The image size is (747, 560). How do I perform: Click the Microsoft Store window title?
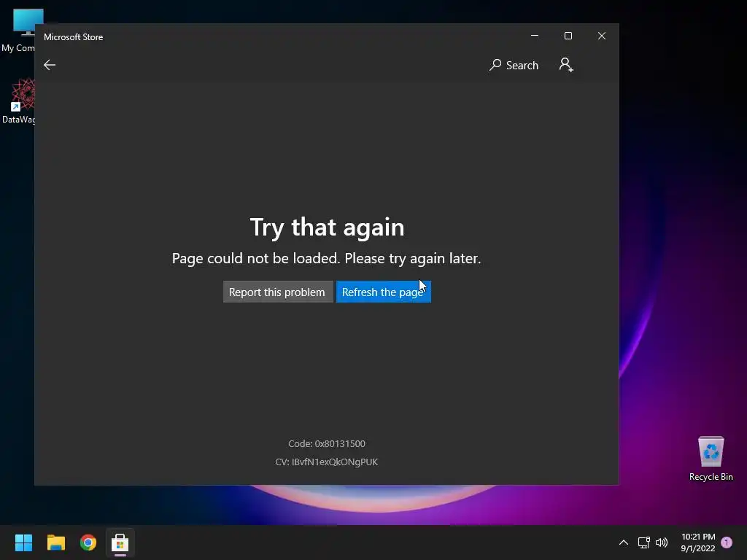(x=74, y=37)
